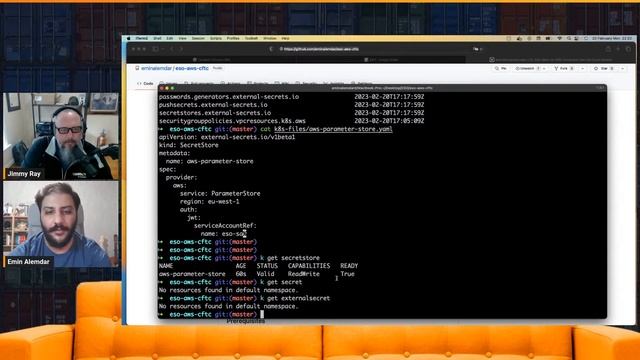640x360 pixels.
Task: Open the iTerm2 menu
Action: (142, 38)
